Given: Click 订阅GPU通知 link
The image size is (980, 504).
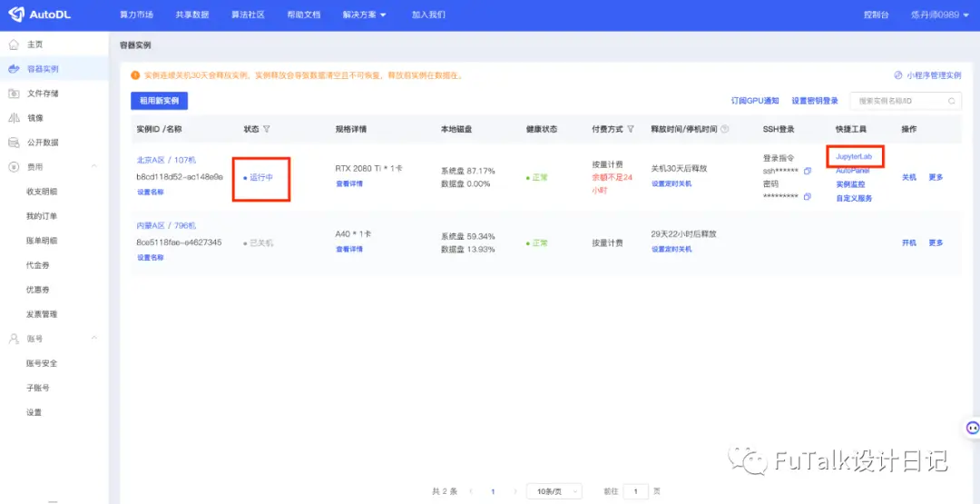Looking at the screenshot, I should coord(755,101).
